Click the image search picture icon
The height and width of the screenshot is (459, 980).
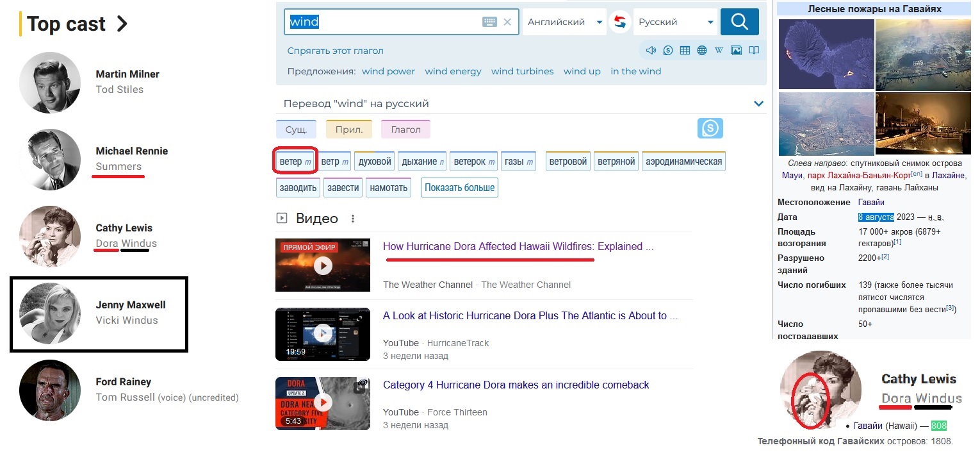tap(736, 50)
